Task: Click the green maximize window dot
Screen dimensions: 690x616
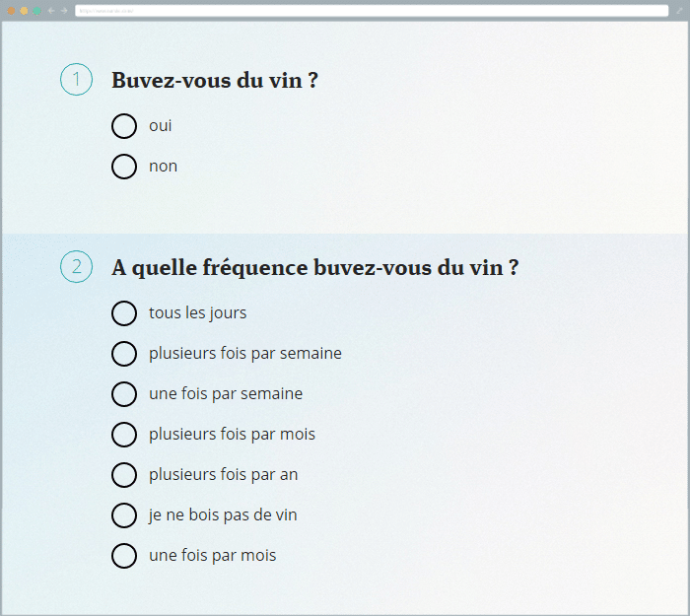Action: tap(36, 11)
